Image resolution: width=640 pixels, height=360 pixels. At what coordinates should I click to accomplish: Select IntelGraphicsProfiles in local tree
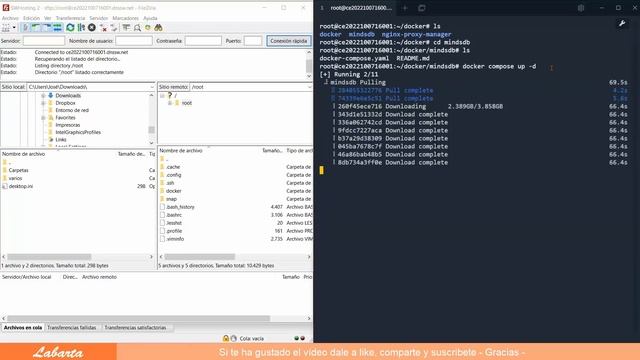[x=78, y=132]
